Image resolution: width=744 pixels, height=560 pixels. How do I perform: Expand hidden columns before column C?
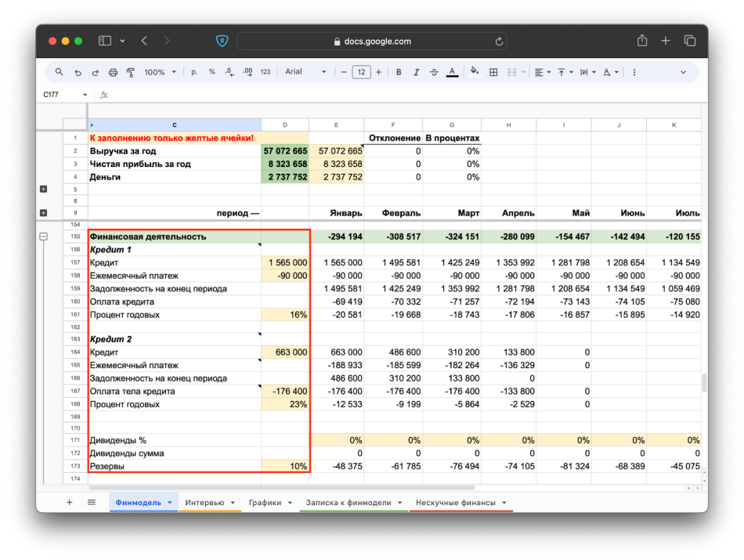92,125
